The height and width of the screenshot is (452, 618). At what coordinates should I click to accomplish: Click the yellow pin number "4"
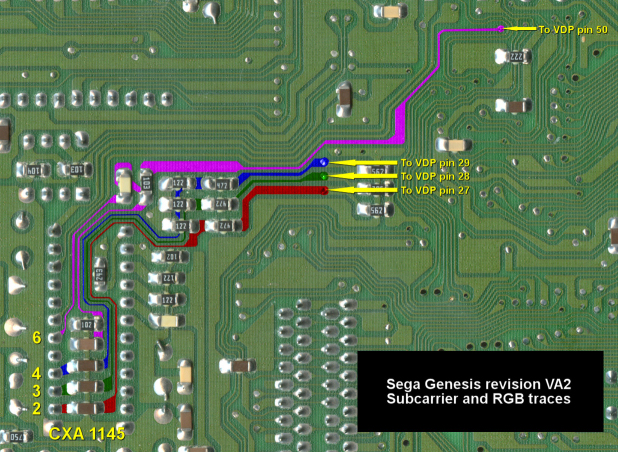click(x=37, y=374)
